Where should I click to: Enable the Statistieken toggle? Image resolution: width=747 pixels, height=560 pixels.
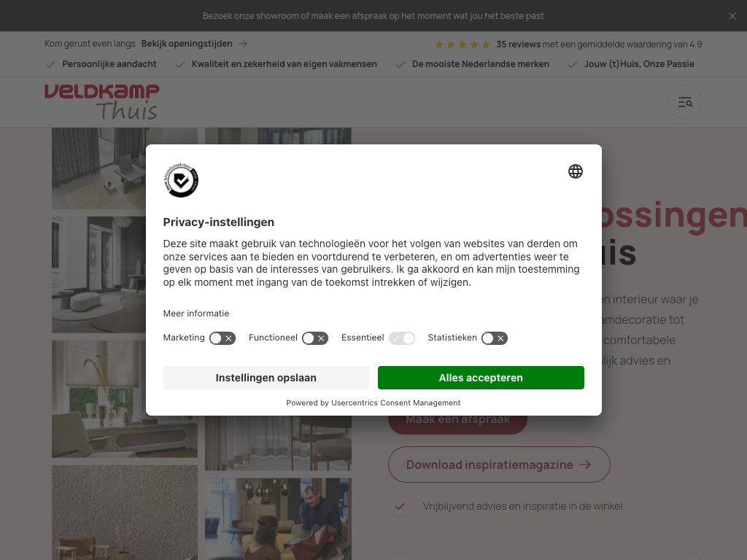pyautogui.click(x=495, y=338)
